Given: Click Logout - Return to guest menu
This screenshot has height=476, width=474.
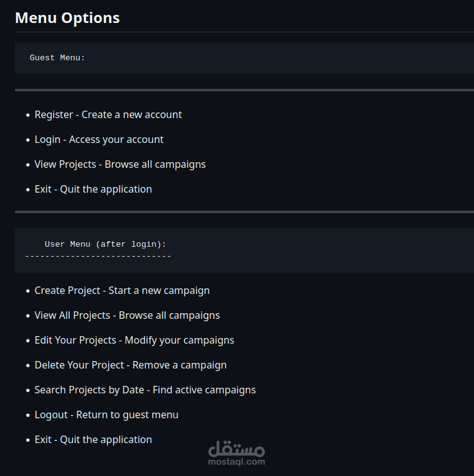Looking at the screenshot, I should point(106,415).
